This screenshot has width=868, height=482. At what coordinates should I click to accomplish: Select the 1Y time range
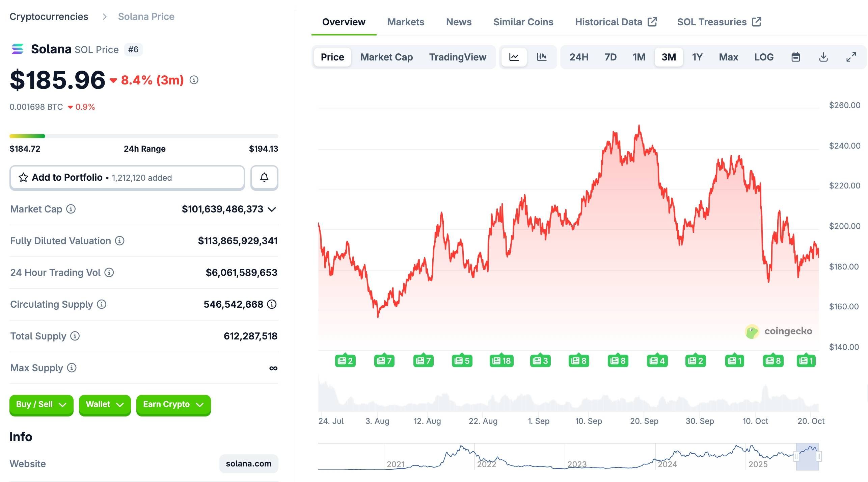[x=697, y=57]
